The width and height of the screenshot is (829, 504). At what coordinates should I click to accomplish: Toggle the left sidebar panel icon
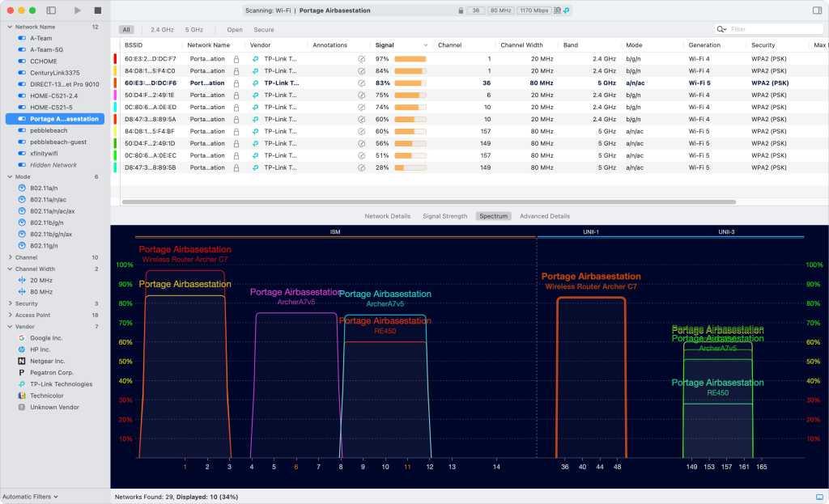tap(51, 10)
